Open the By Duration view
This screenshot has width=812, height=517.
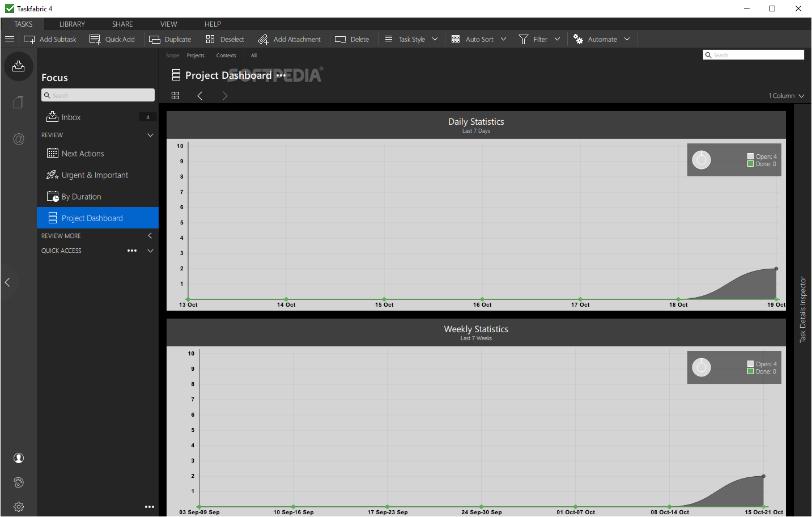click(x=97, y=197)
